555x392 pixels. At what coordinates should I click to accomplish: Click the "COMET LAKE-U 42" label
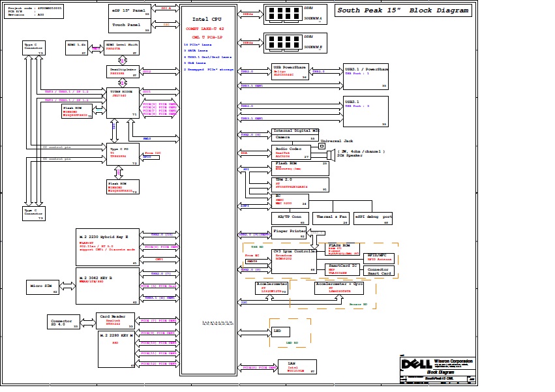click(x=205, y=29)
